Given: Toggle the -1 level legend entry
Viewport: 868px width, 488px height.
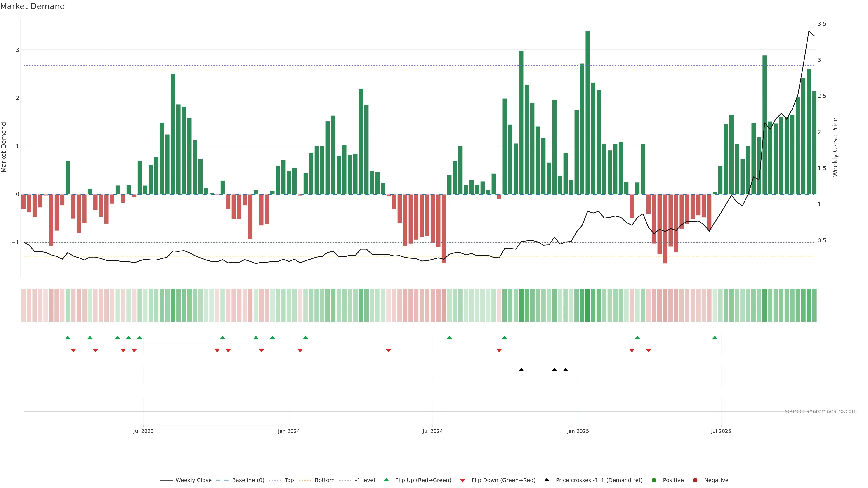Looking at the screenshot, I should [x=365, y=480].
